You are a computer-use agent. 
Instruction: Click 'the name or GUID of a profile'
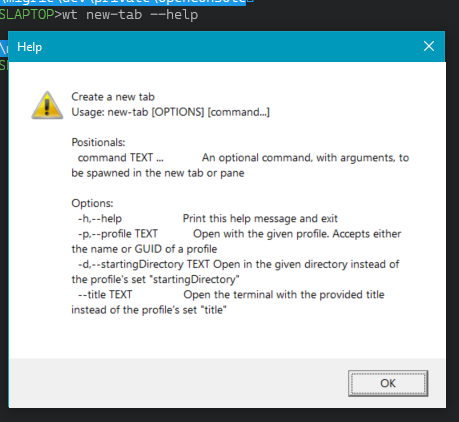144,249
